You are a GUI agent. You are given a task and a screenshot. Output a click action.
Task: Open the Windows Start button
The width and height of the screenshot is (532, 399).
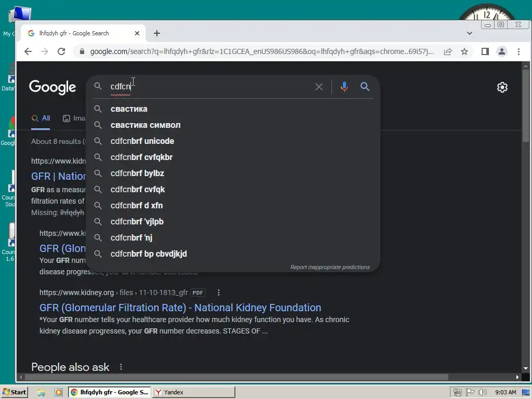coord(14,392)
